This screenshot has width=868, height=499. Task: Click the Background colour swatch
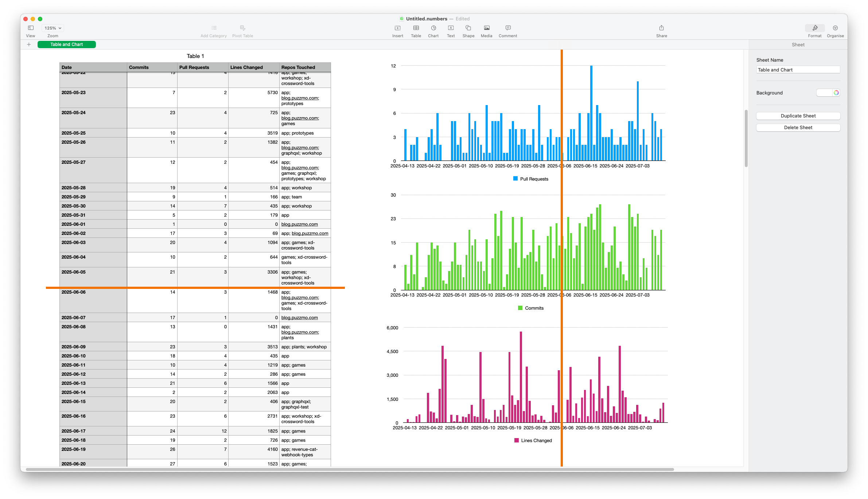pos(825,93)
